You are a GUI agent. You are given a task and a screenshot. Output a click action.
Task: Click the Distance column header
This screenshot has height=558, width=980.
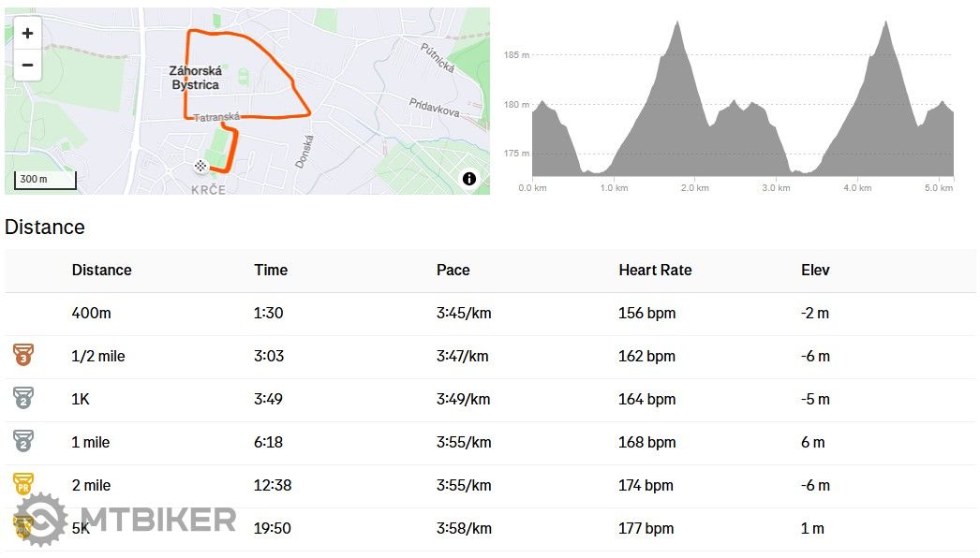tap(102, 270)
